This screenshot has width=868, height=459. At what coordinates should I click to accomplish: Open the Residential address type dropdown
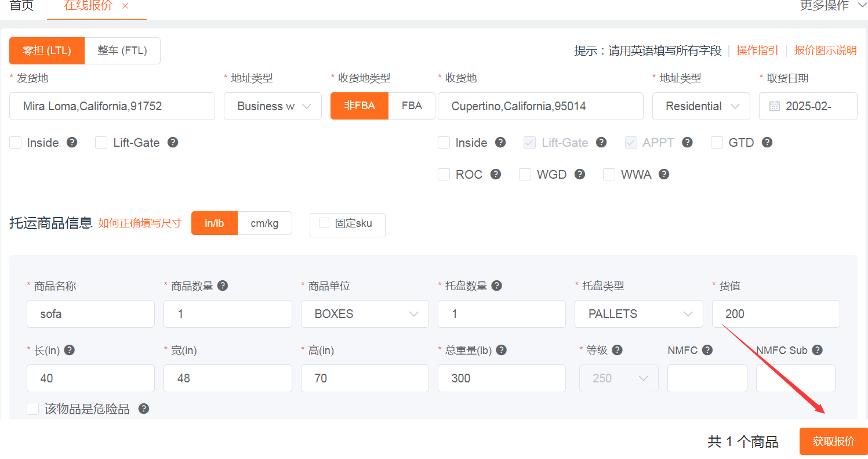click(701, 106)
